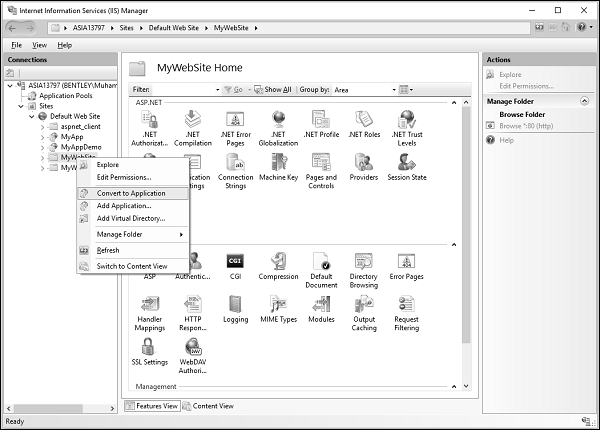Switch to the Content View tab

pyautogui.click(x=209, y=406)
